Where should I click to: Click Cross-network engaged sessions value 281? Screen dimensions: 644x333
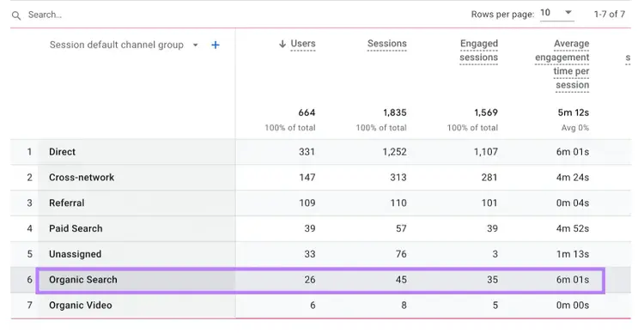[x=489, y=178]
